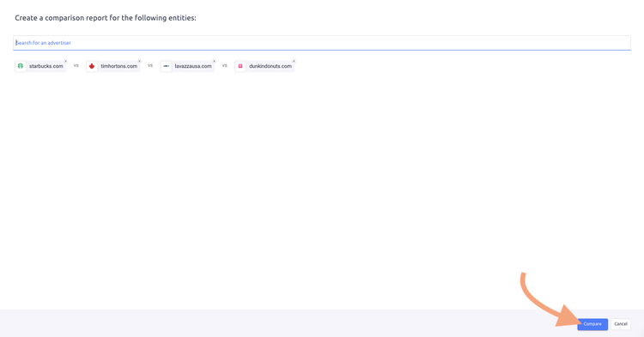Remove timhortons.com from the comparison
644x337 pixels.
coord(140,62)
